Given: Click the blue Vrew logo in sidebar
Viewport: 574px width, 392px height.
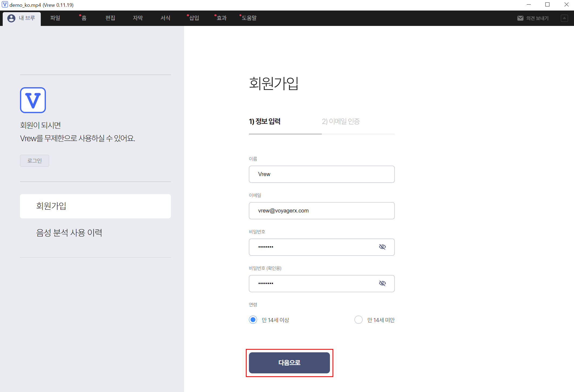Looking at the screenshot, I should (33, 100).
